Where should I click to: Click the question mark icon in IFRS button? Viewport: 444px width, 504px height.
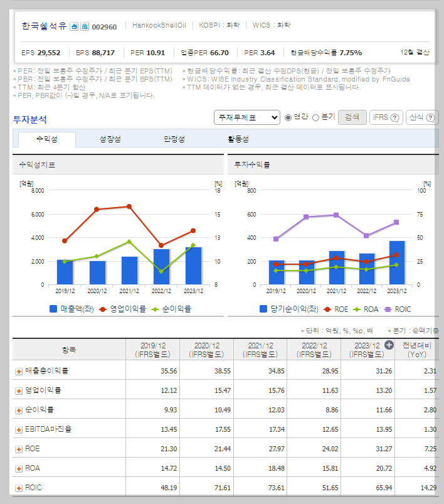click(394, 117)
